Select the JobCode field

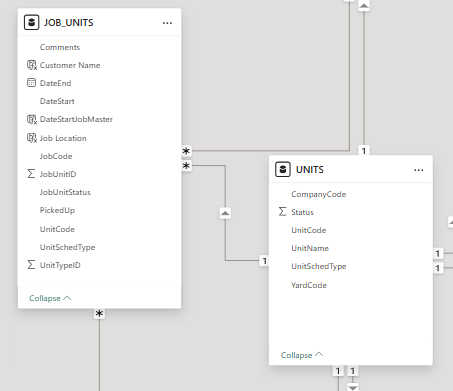(56, 156)
